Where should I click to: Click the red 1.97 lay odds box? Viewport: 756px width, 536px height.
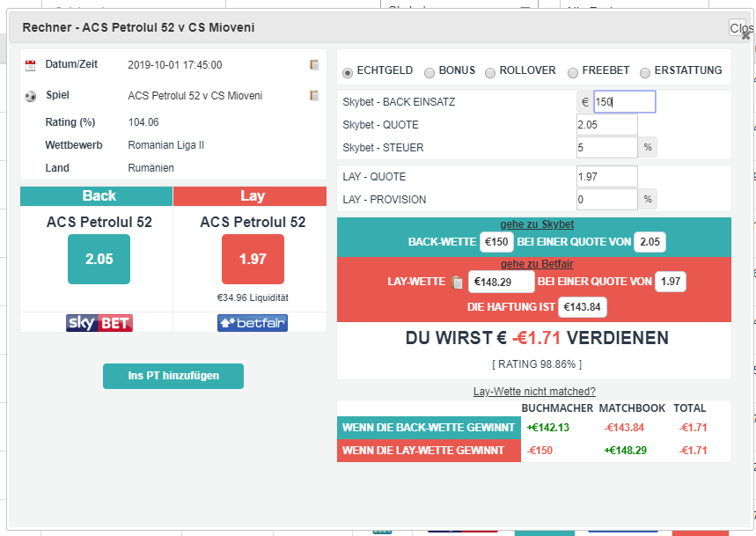pyautogui.click(x=253, y=259)
